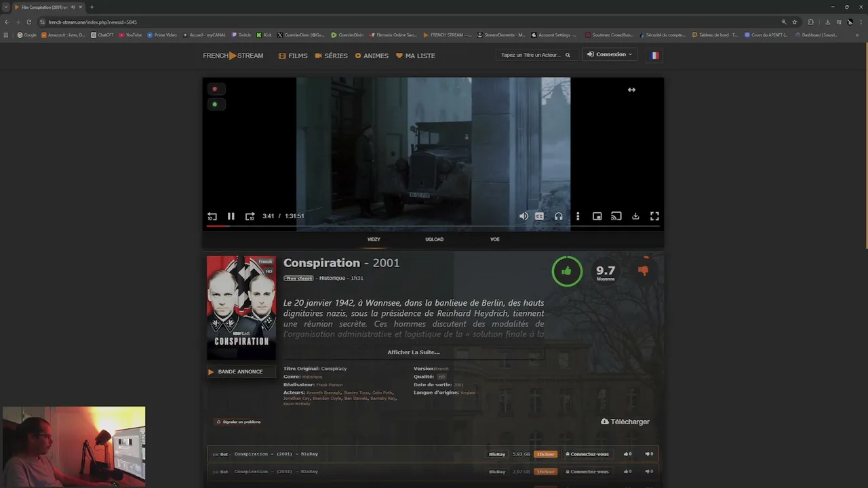The height and width of the screenshot is (488, 868).
Task: Open a new browser tab
Action: coord(92,7)
